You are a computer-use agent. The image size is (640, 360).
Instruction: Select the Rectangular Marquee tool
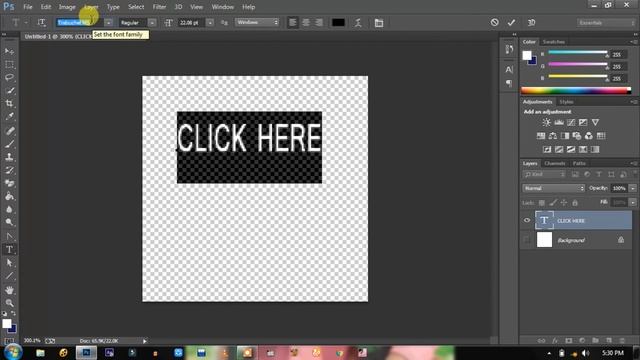[9, 64]
